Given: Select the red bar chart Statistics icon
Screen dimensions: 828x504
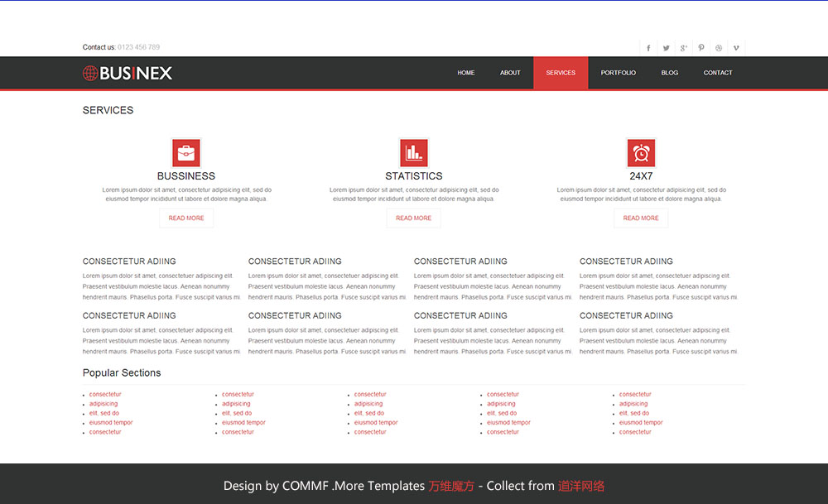Looking at the screenshot, I should click(414, 153).
